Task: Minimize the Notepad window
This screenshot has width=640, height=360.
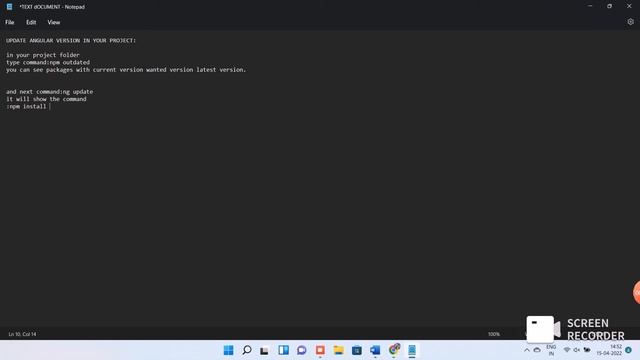Action: tap(590, 6)
